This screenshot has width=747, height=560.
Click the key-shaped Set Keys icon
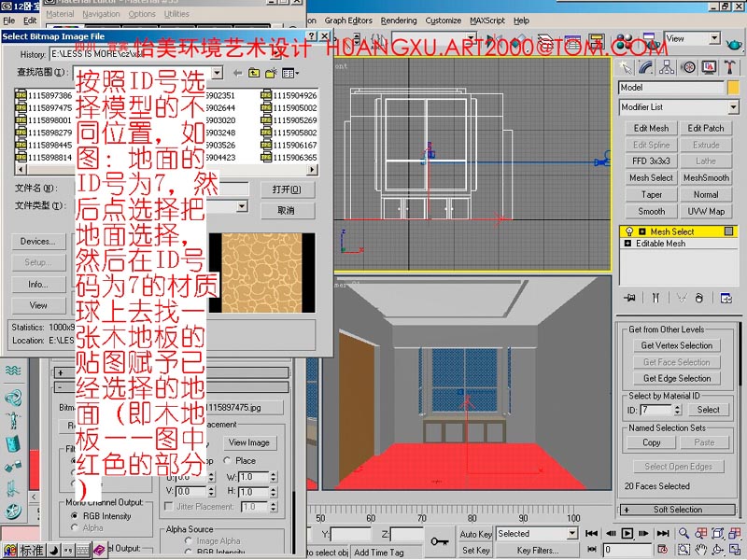point(439,541)
